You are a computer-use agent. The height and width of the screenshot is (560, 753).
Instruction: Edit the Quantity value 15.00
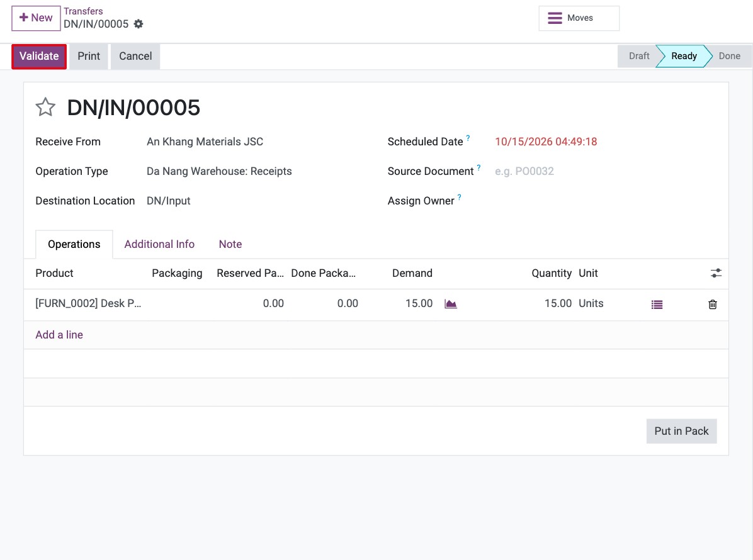point(558,304)
